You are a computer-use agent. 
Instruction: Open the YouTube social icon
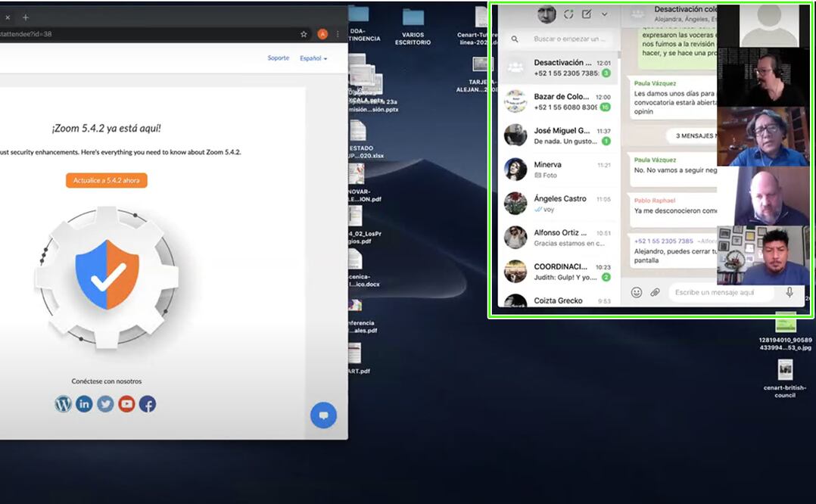click(126, 404)
